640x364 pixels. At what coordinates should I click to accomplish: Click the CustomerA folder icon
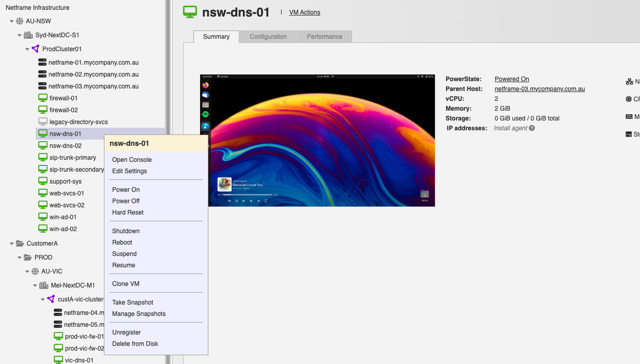(20, 244)
